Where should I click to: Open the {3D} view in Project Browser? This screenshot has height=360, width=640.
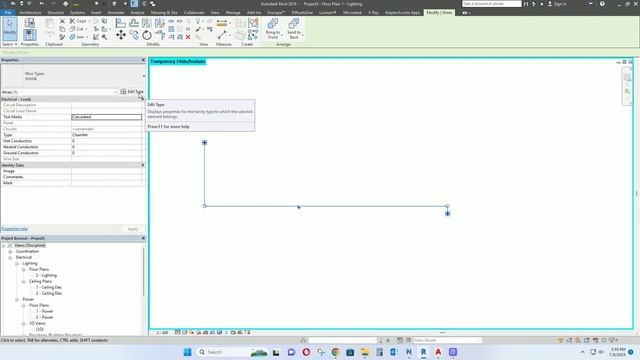[x=40, y=329]
